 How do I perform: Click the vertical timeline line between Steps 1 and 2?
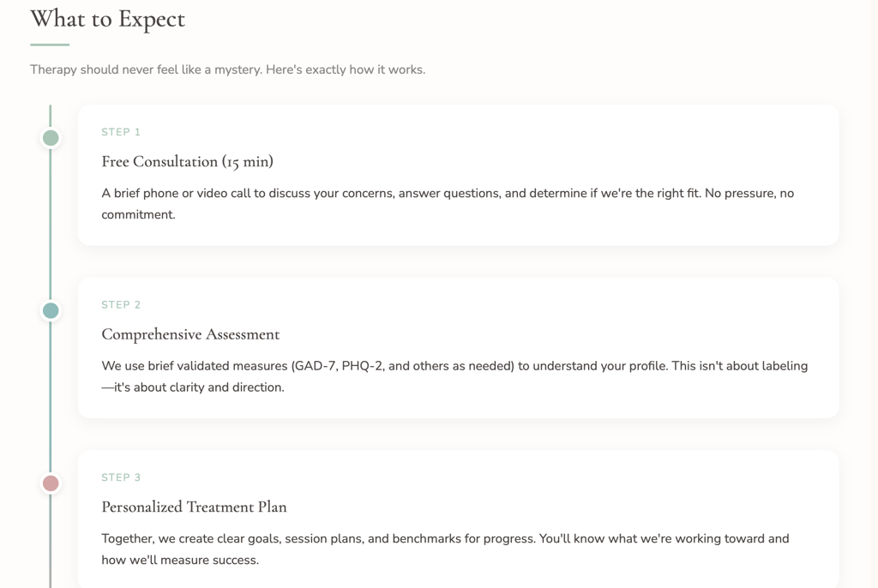[51, 223]
